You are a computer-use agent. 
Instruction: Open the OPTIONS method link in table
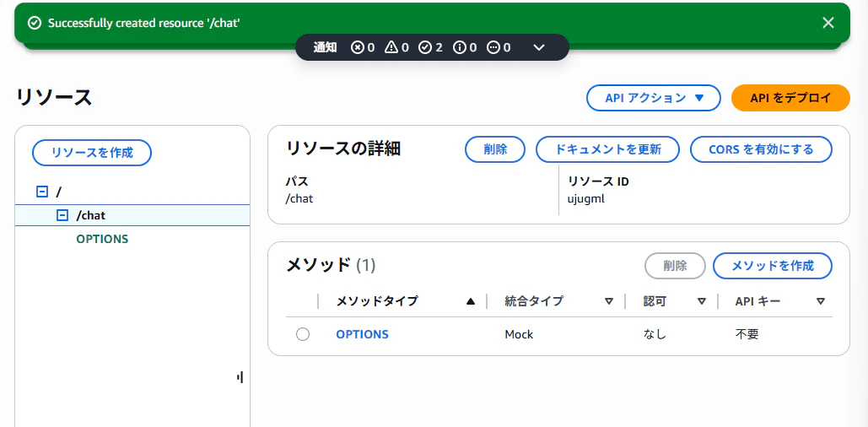(362, 334)
